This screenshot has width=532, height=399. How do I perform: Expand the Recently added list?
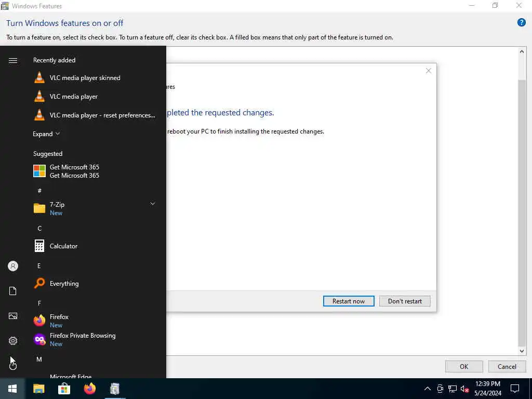click(46, 134)
